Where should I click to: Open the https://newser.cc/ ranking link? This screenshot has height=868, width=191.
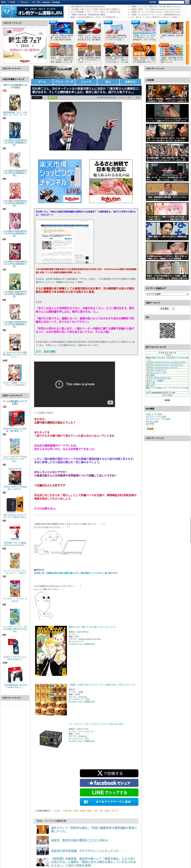tap(158, 370)
